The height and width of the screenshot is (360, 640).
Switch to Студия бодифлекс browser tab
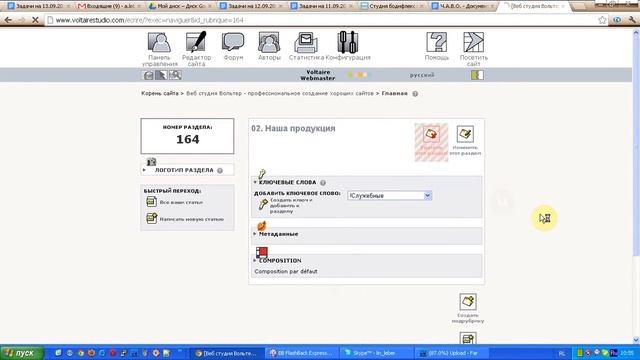393,6
